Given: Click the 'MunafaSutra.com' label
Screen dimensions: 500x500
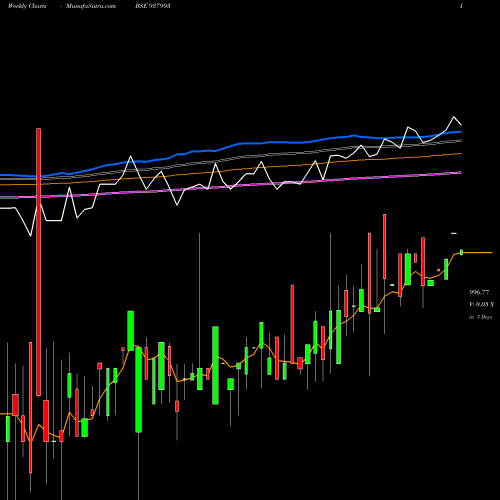Looking at the screenshot, I should (91, 6).
